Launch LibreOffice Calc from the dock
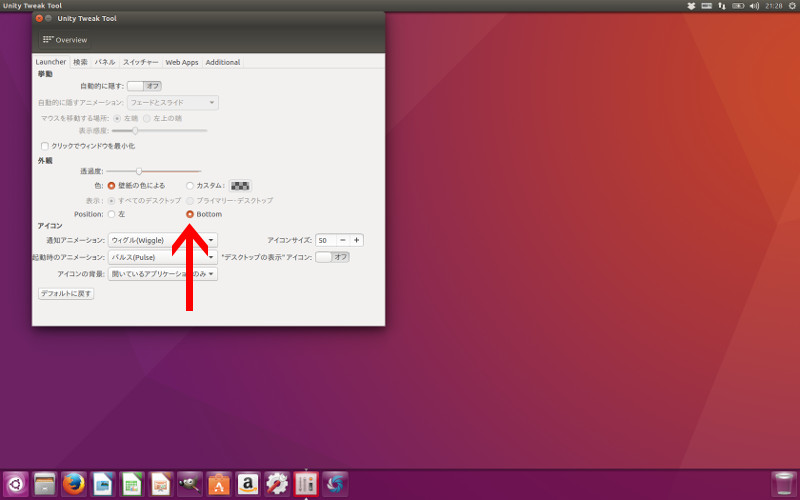Viewport: 800px width, 500px height. coord(132,484)
